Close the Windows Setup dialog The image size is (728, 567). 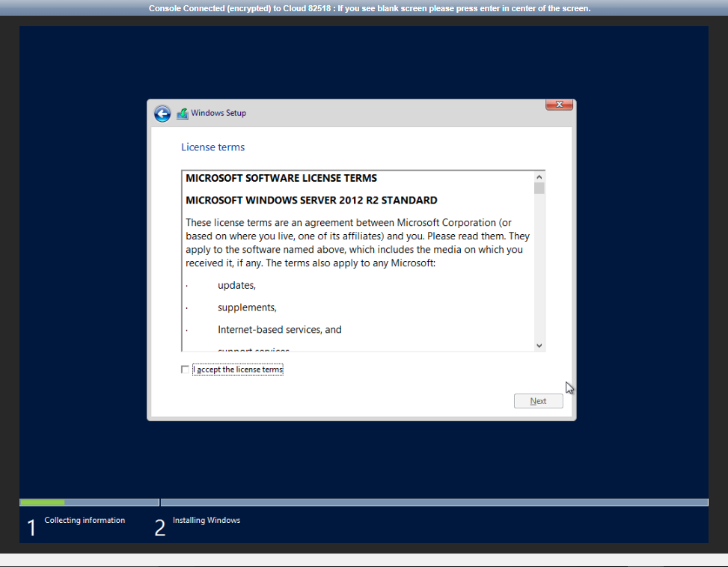click(559, 105)
